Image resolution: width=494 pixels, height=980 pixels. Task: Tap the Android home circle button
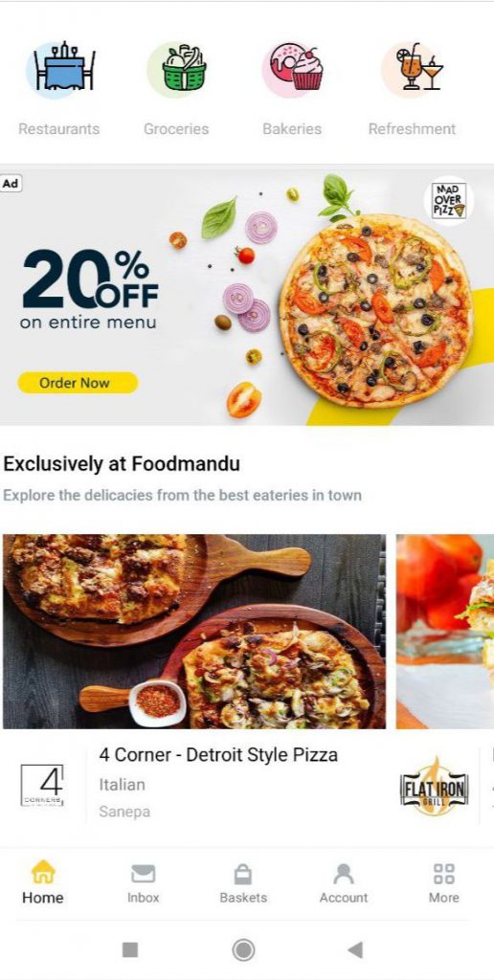tap(243, 950)
